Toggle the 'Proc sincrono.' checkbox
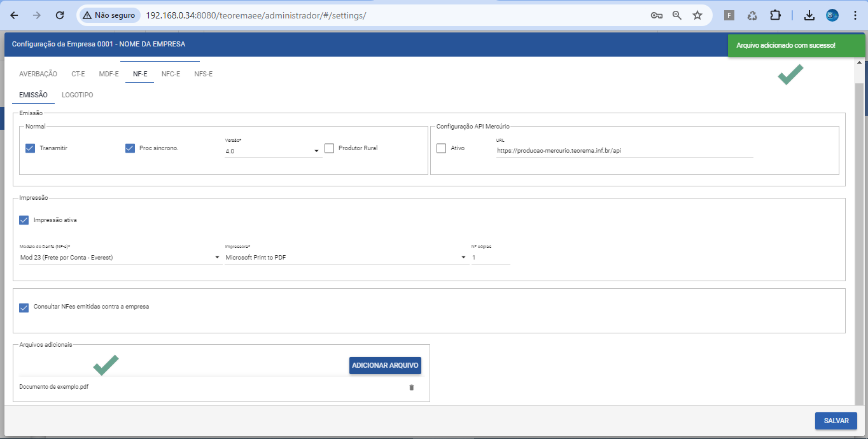The width and height of the screenshot is (868, 439). 130,148
